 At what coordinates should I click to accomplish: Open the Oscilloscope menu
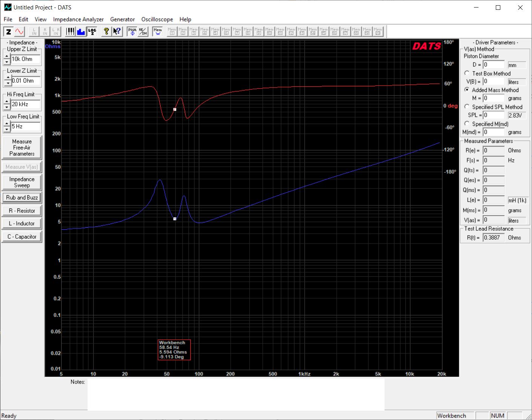point(157,19)
